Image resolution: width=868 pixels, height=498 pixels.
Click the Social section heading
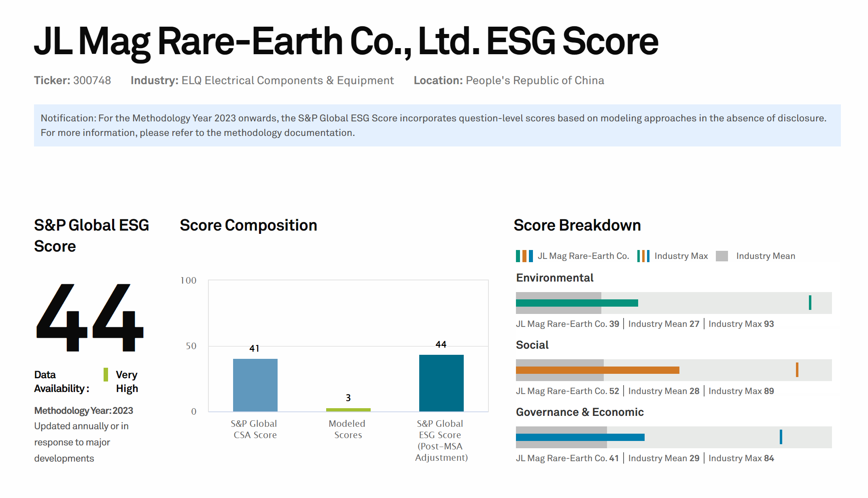point(532,345)
